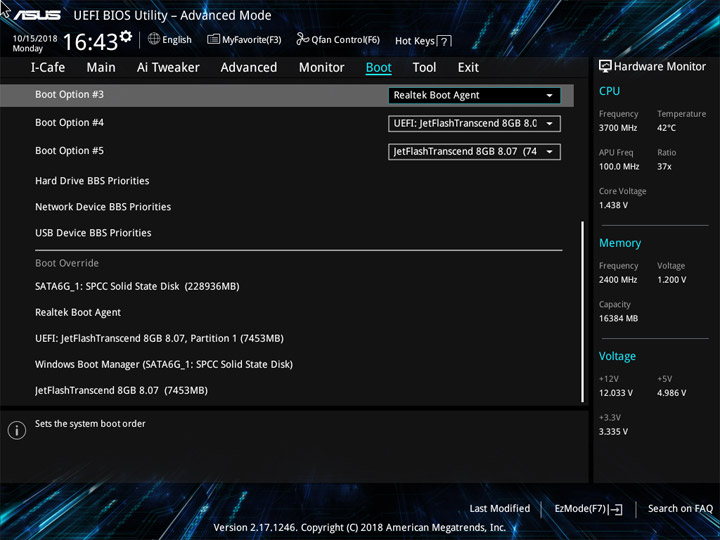Viewport: 720px width, 540px height.
Task: Boot override with Realtek Boot Agent
Action: click(x=78, y=313)
